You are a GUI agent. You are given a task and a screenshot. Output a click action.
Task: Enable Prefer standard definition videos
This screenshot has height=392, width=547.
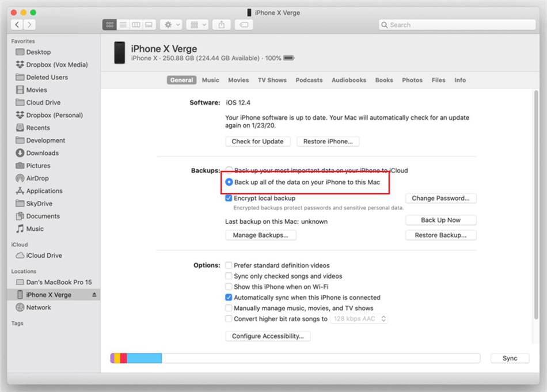coord(229,265)
